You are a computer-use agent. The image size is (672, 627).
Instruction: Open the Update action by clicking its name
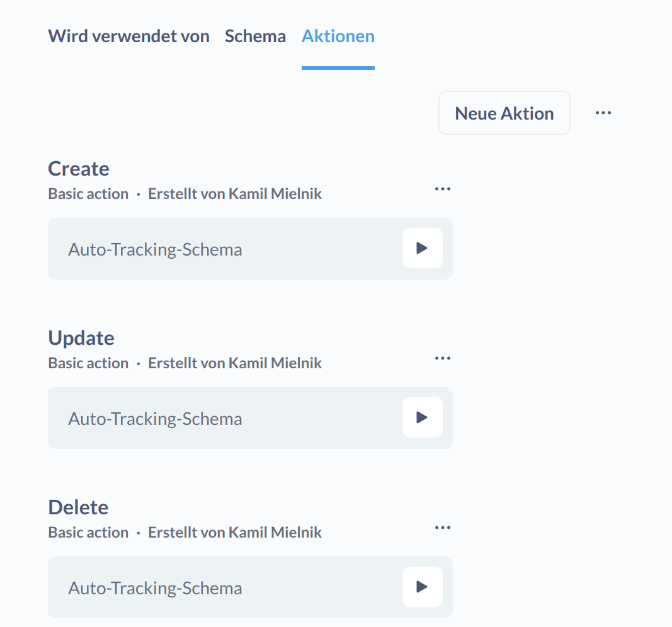pyautogui.click(x=81, y=338)
